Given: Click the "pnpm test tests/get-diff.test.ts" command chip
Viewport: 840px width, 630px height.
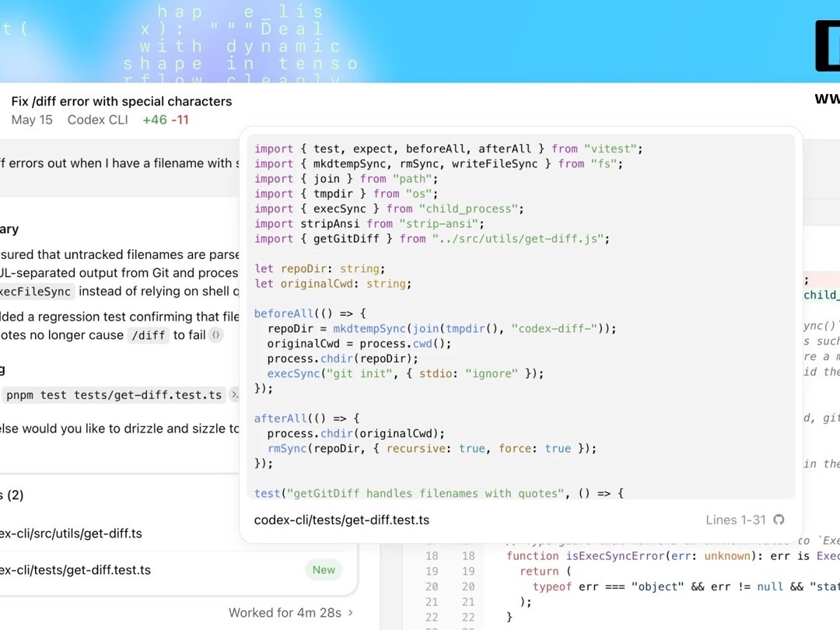Looking at the screenshot, I should [x=113, y=395].
